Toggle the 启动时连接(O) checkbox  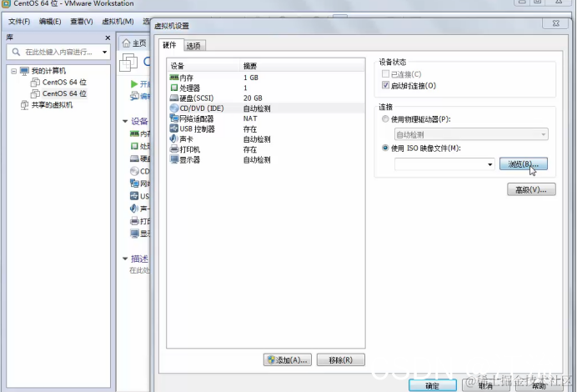(385, 85)
